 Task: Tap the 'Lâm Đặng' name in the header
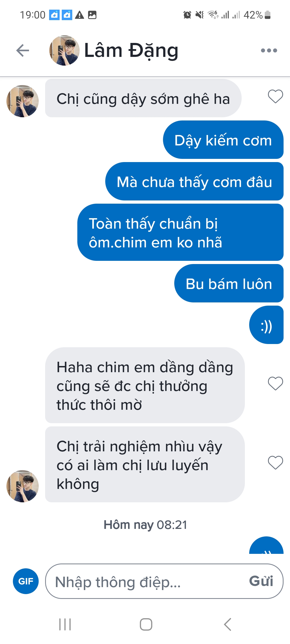point(131,50)
